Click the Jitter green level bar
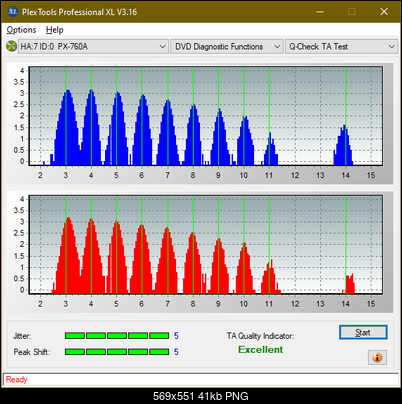 coord(117,336)
